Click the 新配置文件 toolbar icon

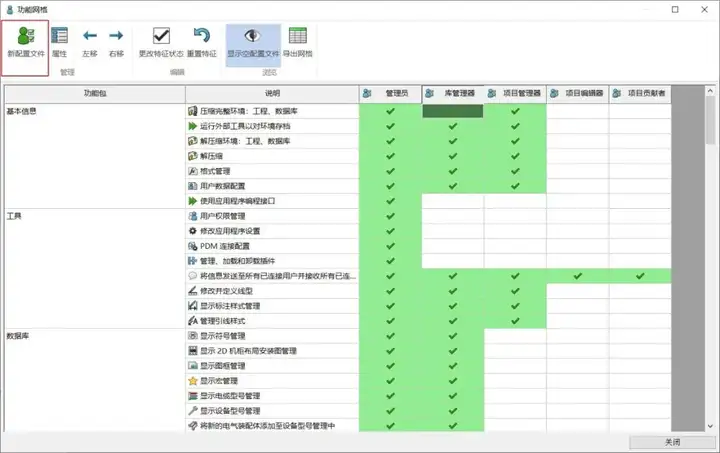click(x=26, y=36)
